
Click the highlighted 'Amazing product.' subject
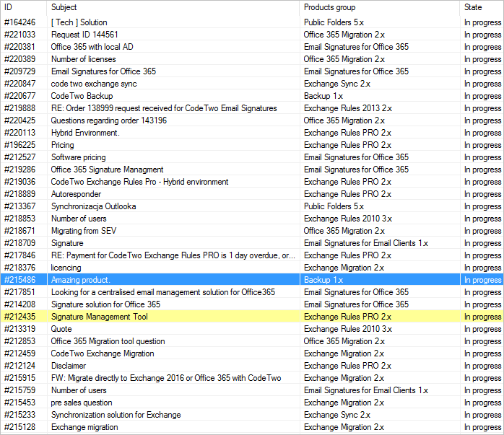[81, 280]
